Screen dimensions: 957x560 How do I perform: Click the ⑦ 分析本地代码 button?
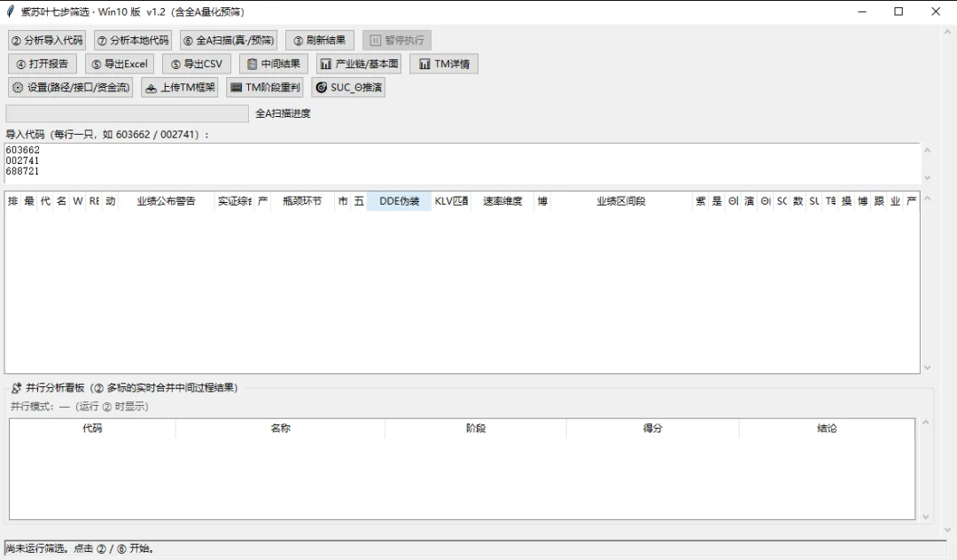tap(133, 40)
